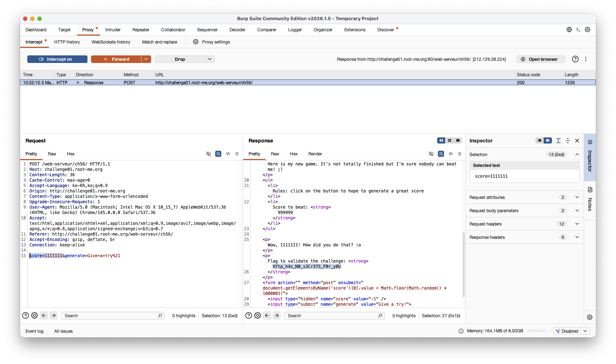The width and height of the screenshot is (616, 364).
Task: Collapse all Inspector sections icon
Action: 568,141
